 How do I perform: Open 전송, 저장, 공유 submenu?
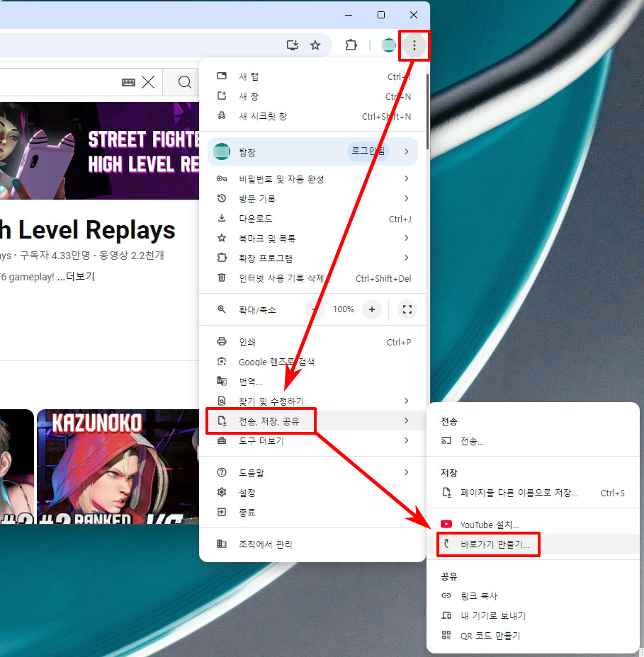point(313,421)
